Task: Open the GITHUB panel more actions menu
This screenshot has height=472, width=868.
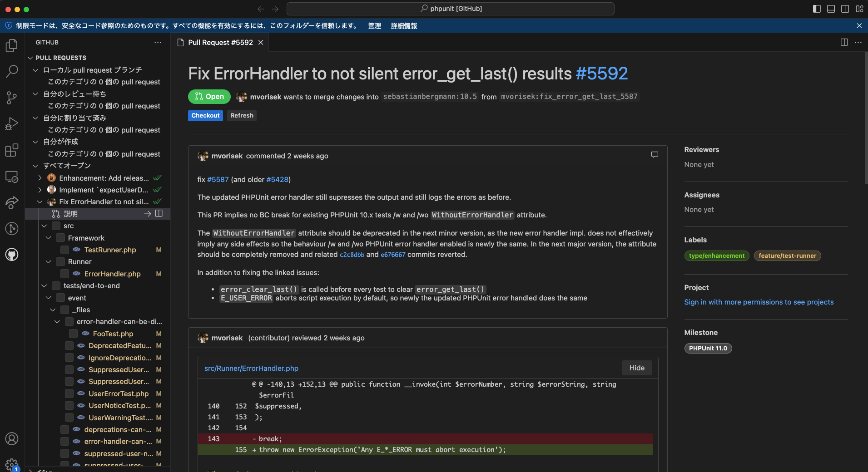Action: (158, 42)
